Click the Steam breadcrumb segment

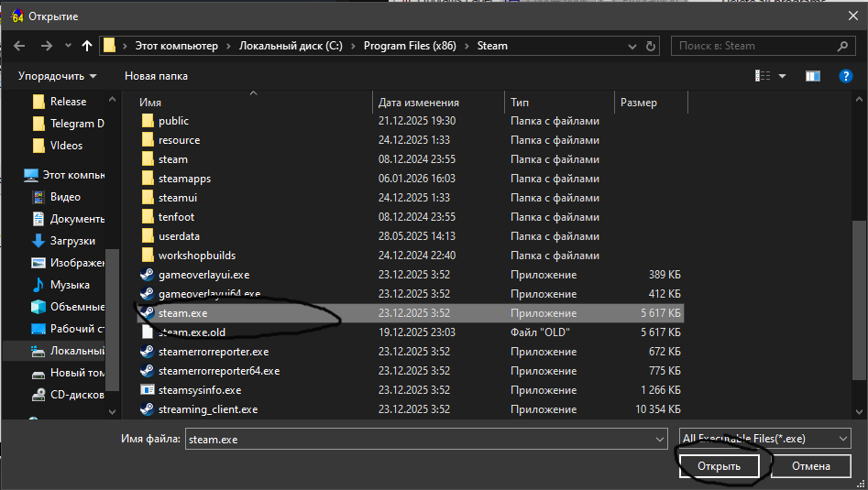click(492, 46)
